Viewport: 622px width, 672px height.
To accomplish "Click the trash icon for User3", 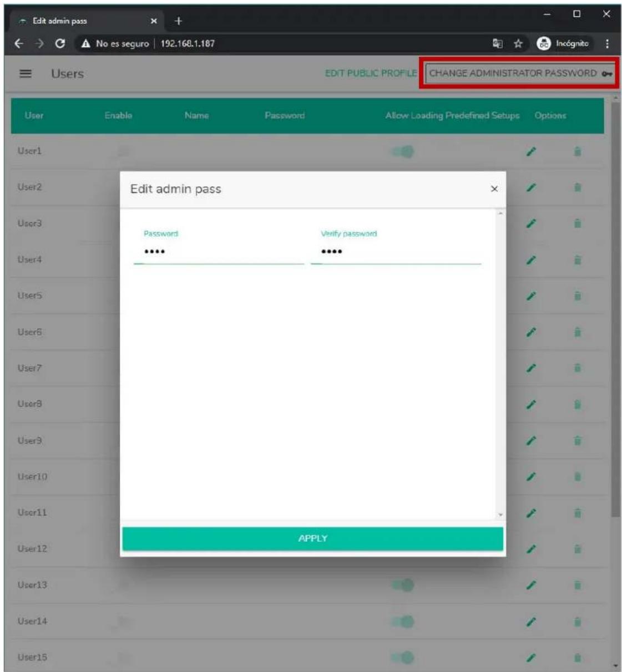I will 578,223.
